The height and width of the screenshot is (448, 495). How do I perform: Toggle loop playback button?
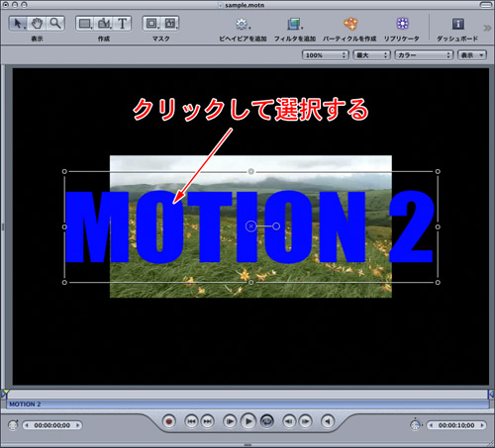pos(267,421)
